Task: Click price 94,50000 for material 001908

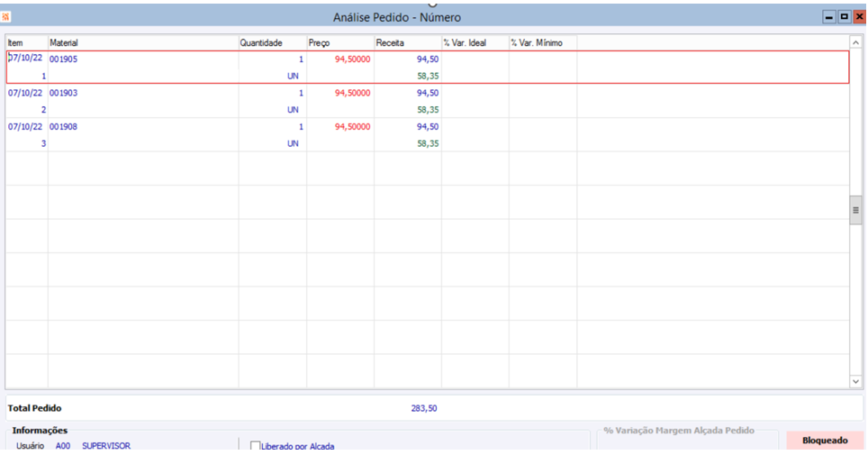Action: pyautogui.click(x=353, y=127)
